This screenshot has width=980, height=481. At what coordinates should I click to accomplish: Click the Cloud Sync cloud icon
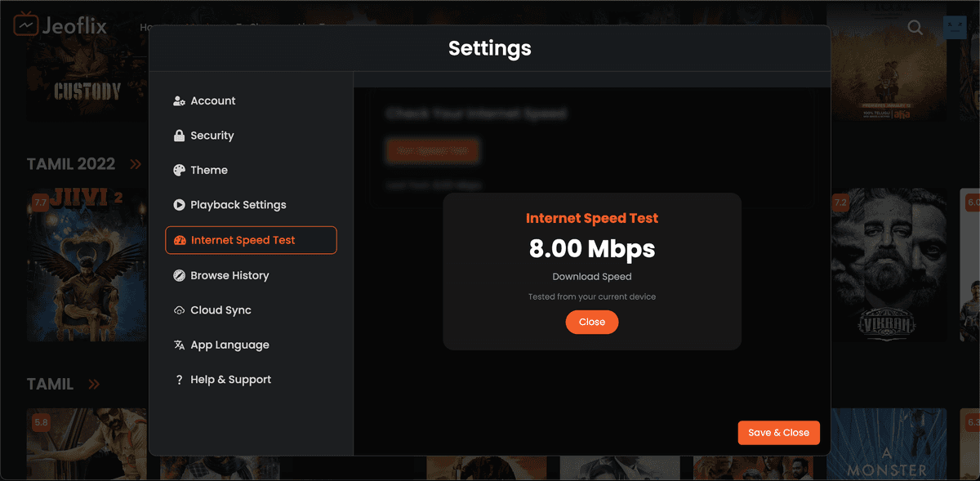tap(178, 310)
